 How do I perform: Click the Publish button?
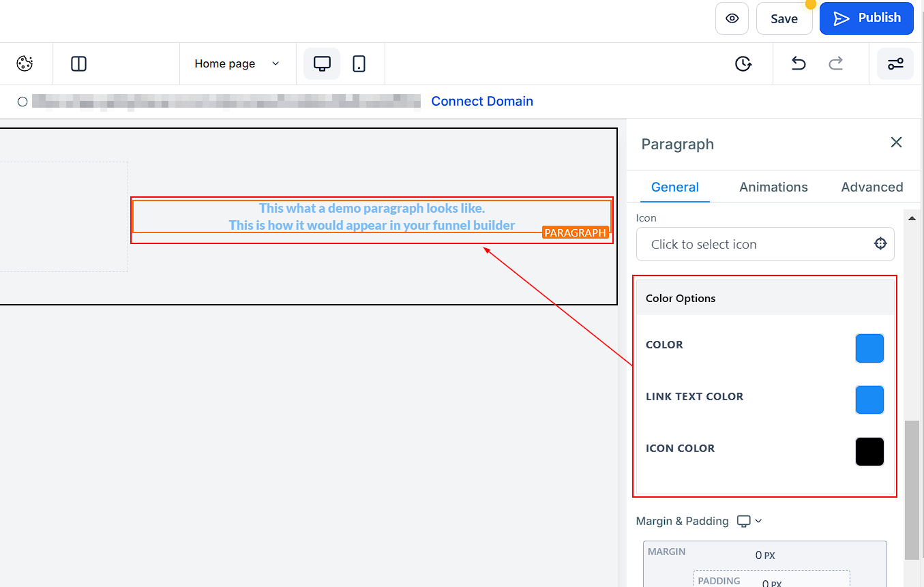pos(866,18)
